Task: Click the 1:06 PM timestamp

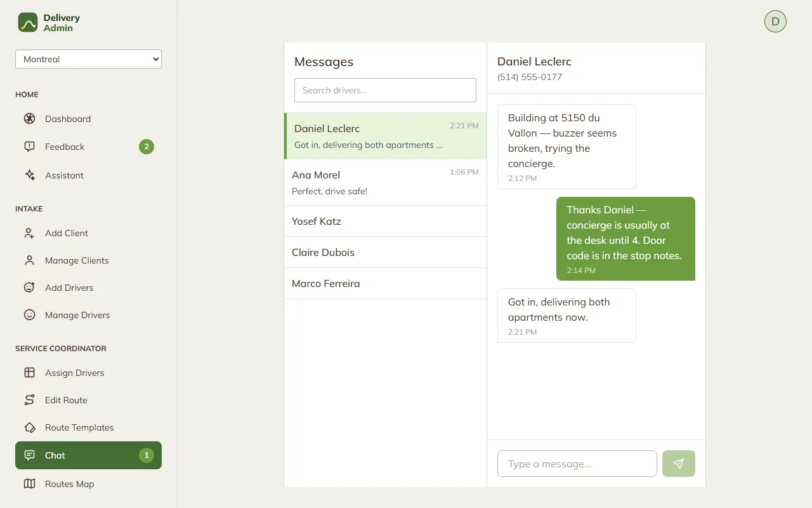Action: click(x=464, y=172)
